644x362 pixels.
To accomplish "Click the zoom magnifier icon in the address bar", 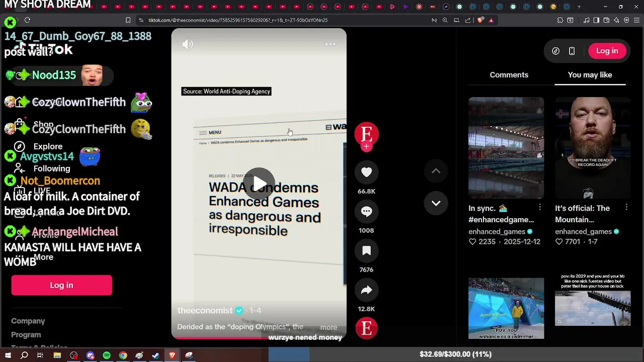I will click(445, 20).
